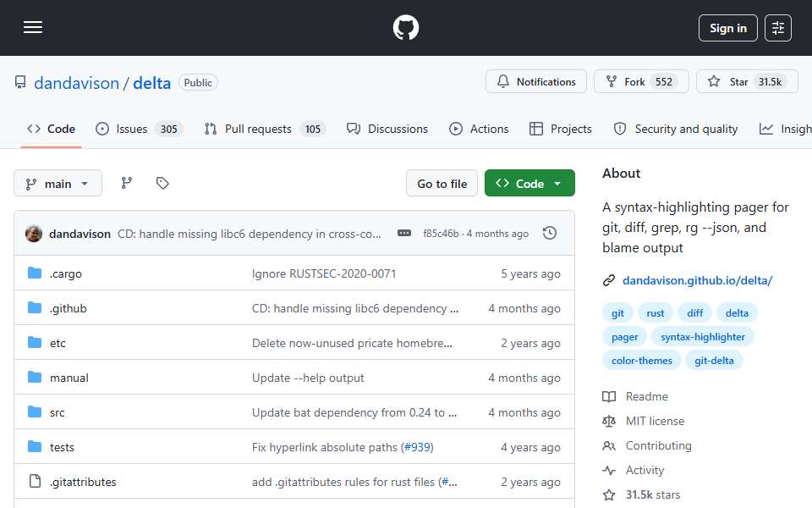
Task: Open the #939 pull request link
Action: 419,447
